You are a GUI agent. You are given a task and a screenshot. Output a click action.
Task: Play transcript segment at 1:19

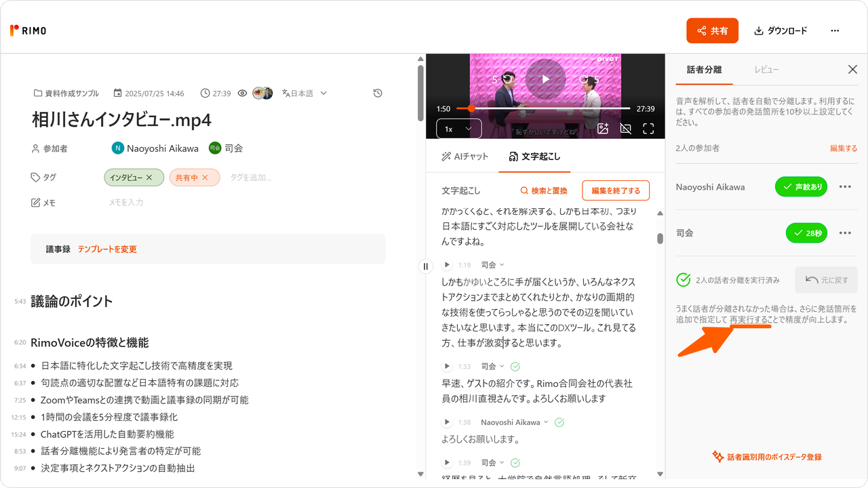pyautogui.click(x=446, y=265)
